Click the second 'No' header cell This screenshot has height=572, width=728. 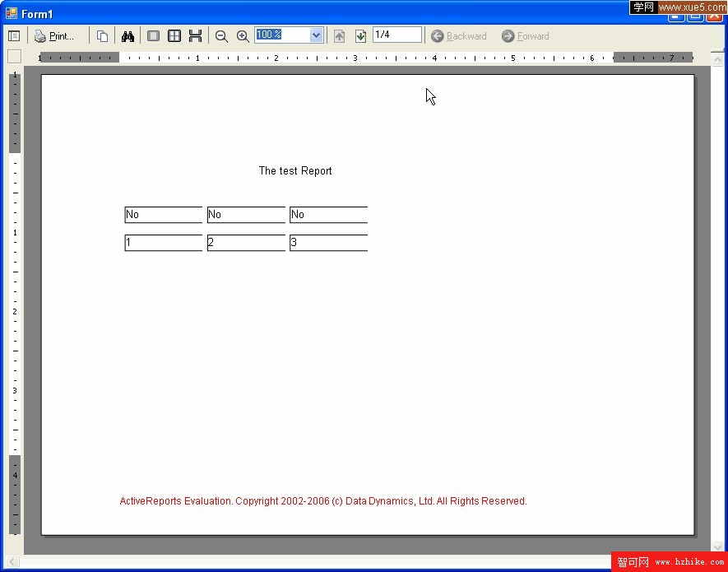(246, 215)
